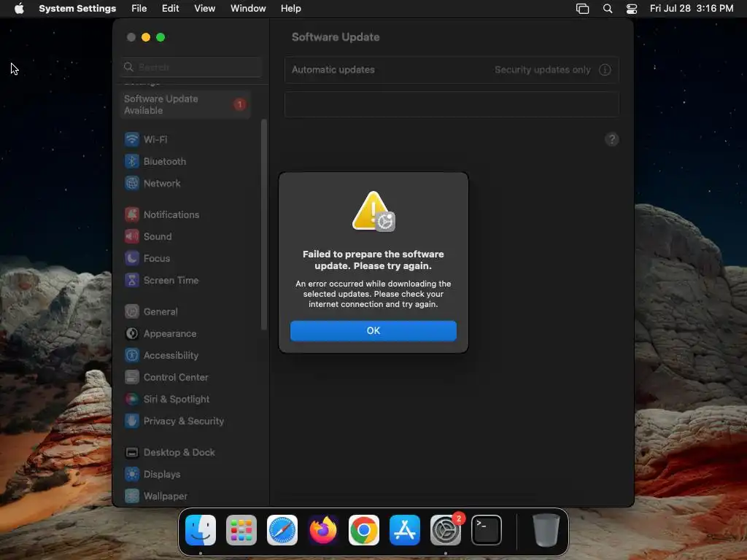Open Finder from the Dock
Image resolution: width=747 pixels, height=560 pixels.
pos(201,530)
